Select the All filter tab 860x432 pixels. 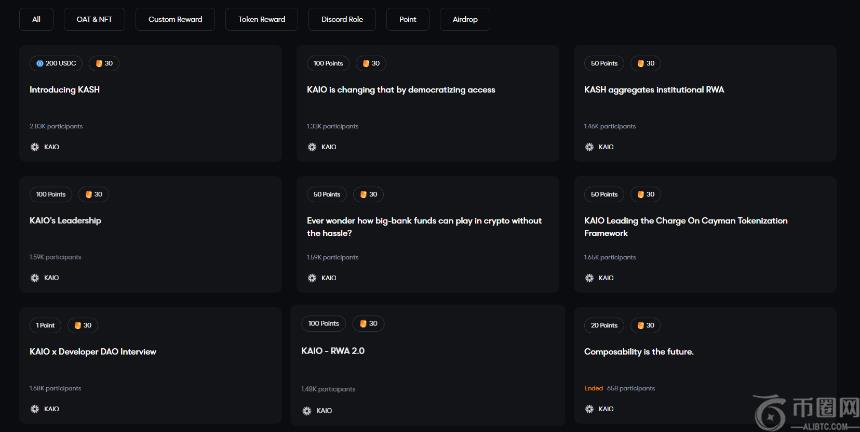point(36,19)
